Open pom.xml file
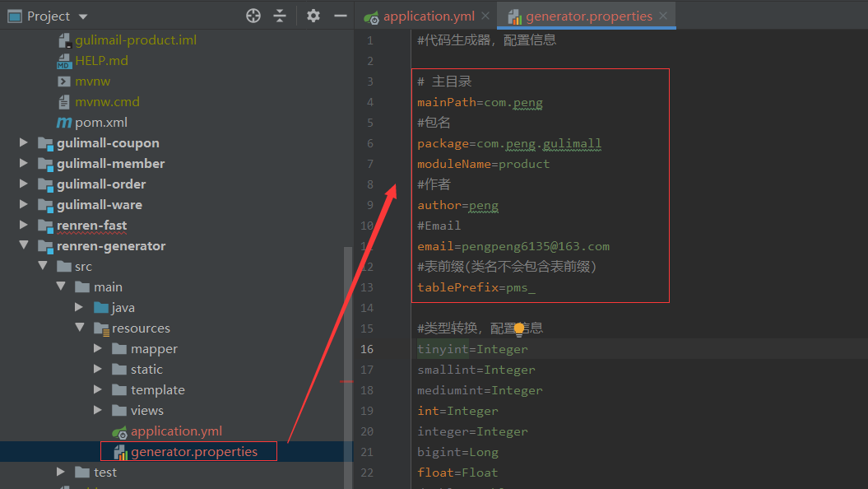The image size is (868, 489). tap(100, 123)
